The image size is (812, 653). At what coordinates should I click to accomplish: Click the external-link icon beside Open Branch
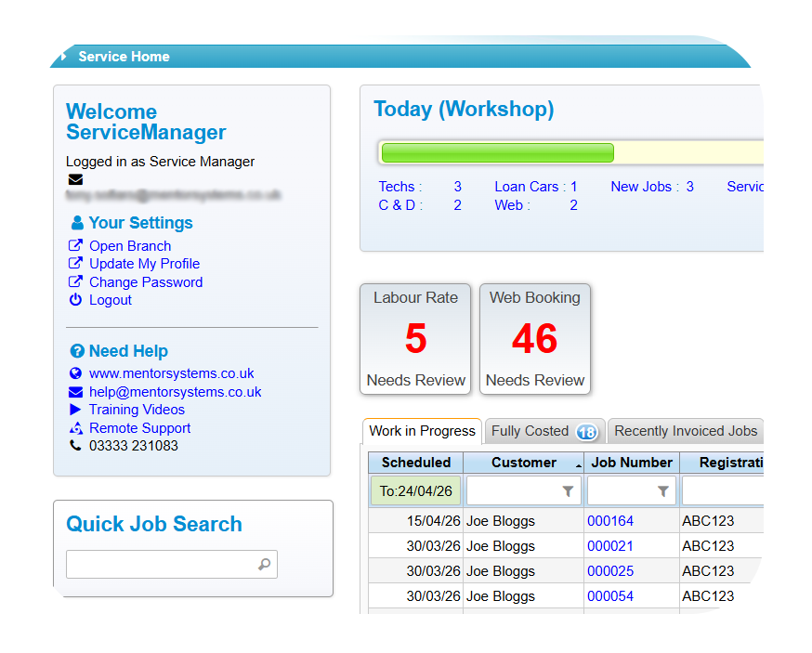click(75, 246)
